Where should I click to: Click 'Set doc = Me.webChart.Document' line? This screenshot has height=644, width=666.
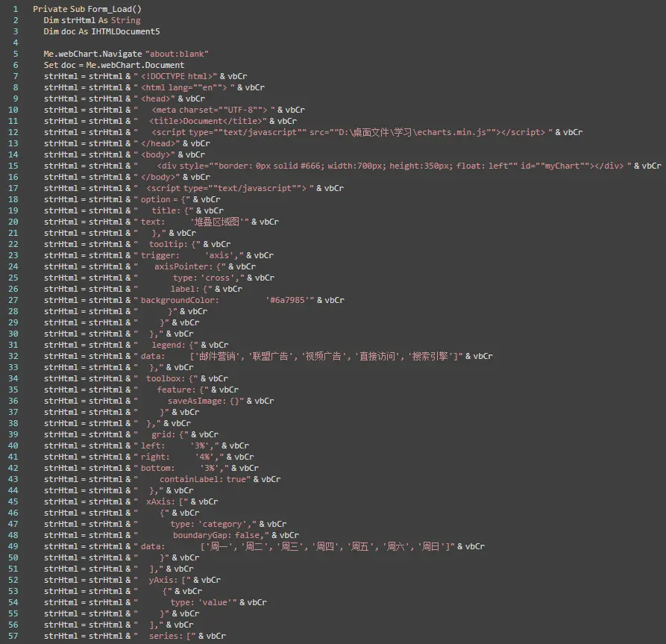tap(114, 65)
